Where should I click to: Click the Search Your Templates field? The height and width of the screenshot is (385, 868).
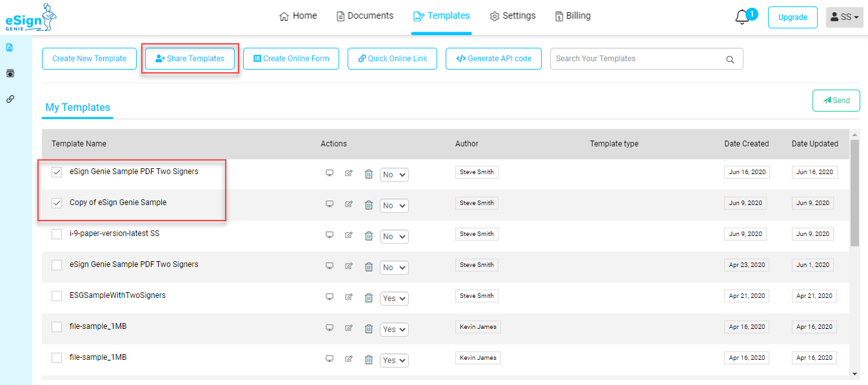click(x=646, y=59)
